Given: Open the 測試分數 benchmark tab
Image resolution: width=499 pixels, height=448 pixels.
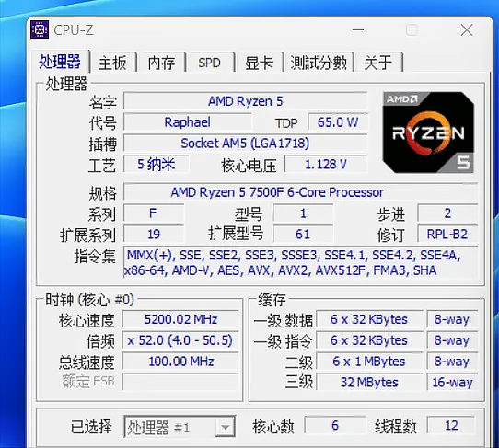Looking at the screenshot, I should click(x=319, y=63).
